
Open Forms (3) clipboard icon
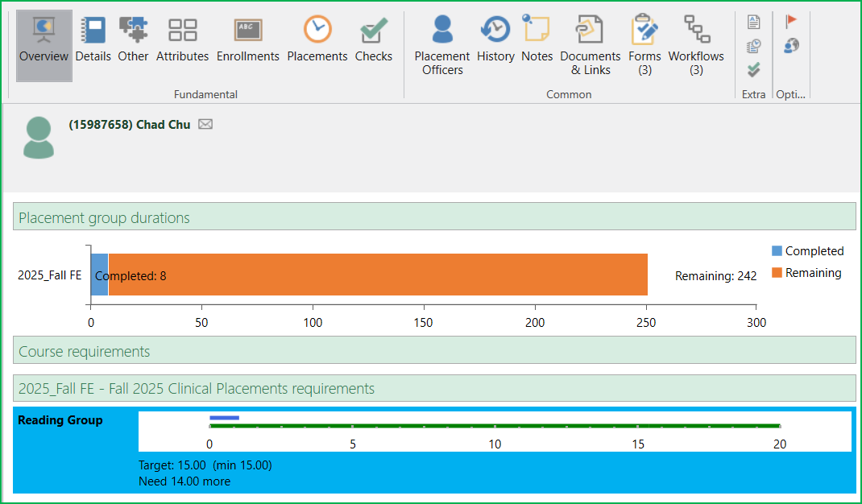click(644, 29)
